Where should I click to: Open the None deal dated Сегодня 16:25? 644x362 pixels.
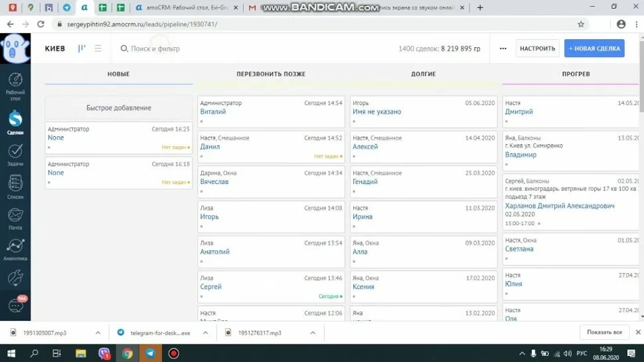(56, 137)
